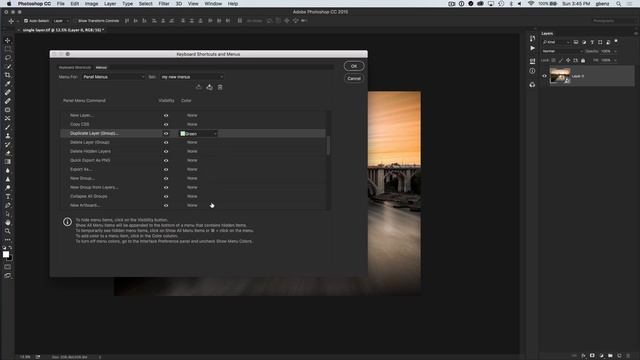Screen dimensions: 640x360
Task: Click create new menu set icon
Action: click(x=209, y=87)
